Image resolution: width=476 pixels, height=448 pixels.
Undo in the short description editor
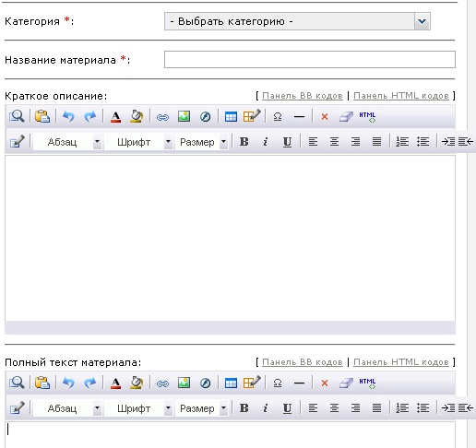pos(68,116)
